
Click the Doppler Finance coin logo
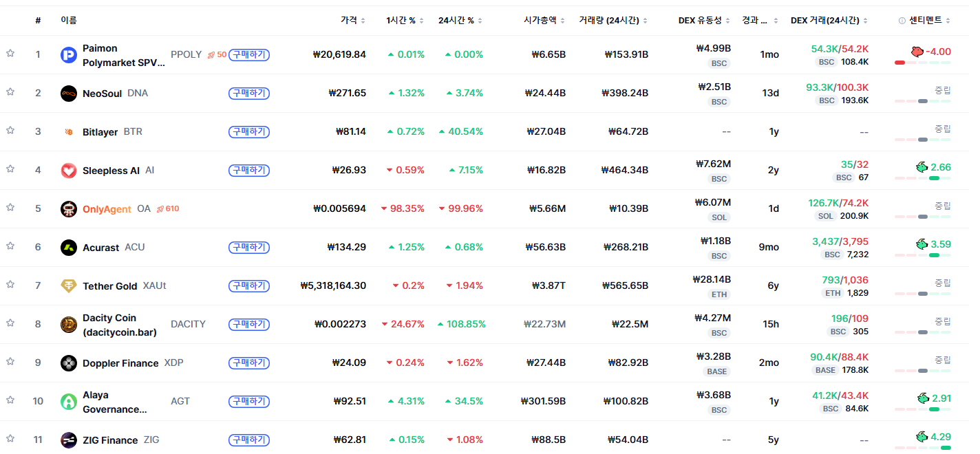pos(69,363)
